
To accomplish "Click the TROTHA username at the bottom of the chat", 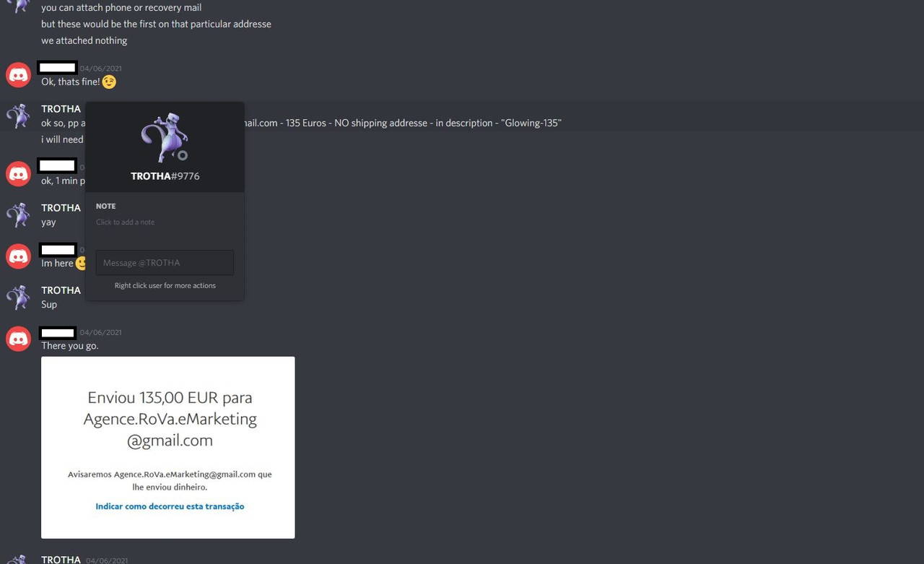I will pyautogui.click(x=61, y=560).
